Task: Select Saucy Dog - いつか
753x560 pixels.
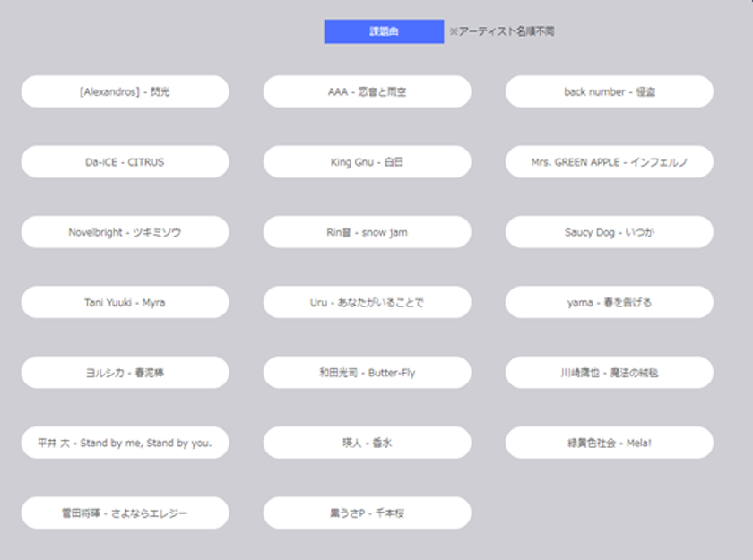Action: 609,232
